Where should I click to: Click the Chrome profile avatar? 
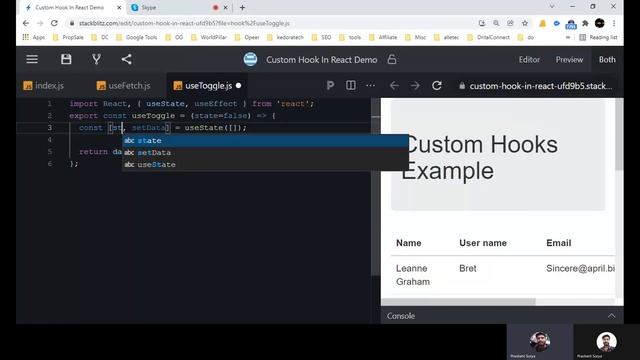(x=600, y=23)
